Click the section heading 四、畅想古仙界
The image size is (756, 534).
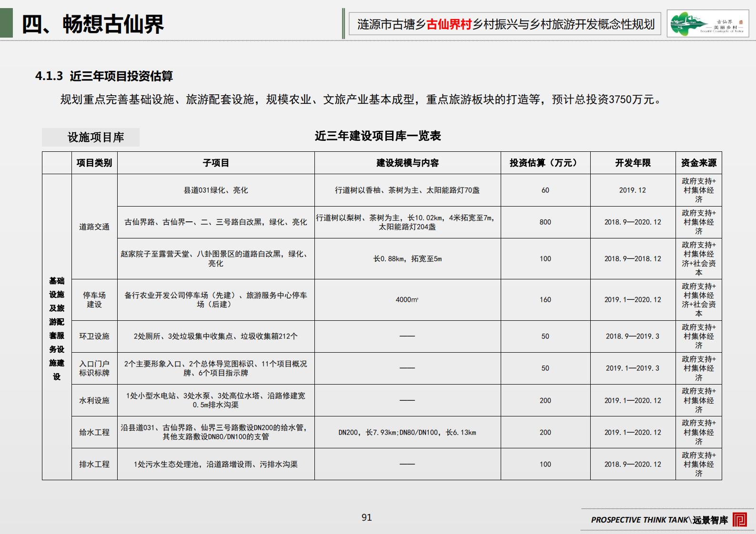click(93, 24)
